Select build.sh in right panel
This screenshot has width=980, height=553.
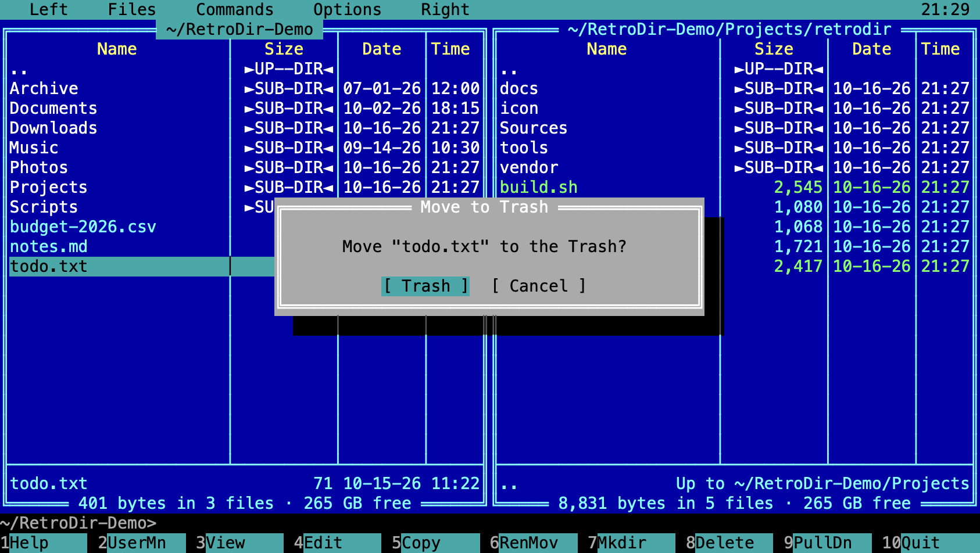pos(735,187)
